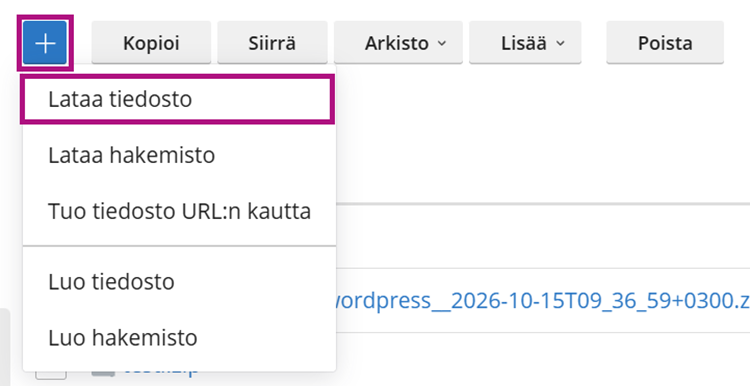Open the Arkisto dropdown
Viewport: 750px width, 386px height.
point(398,43)
